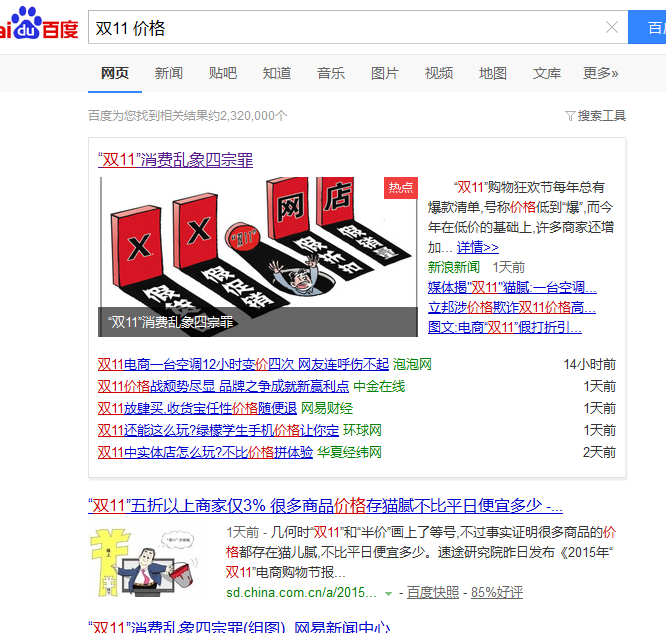Image resolution: width=666 pixels, height=633 pixels.
Task: Select the 网页 tab
Action: pyautogui.click(x=115, y=73)
